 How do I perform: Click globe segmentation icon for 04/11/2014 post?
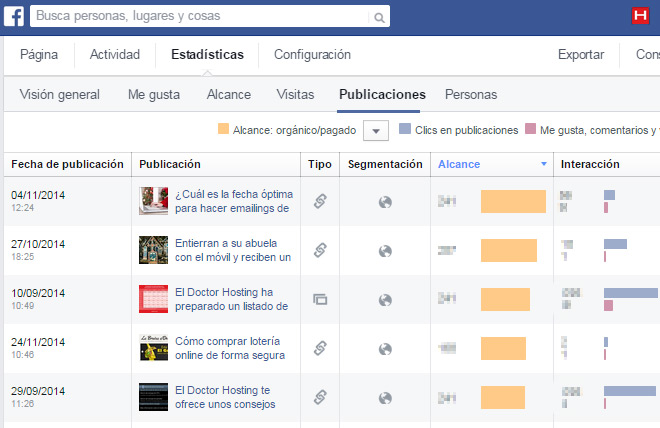(385, 202)
